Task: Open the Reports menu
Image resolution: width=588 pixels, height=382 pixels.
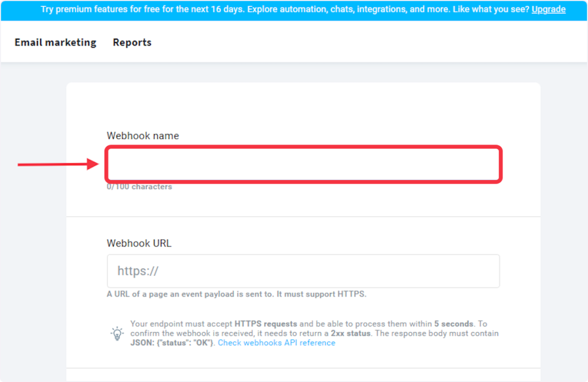Action: pyautogui.click(x=132, y=42)
